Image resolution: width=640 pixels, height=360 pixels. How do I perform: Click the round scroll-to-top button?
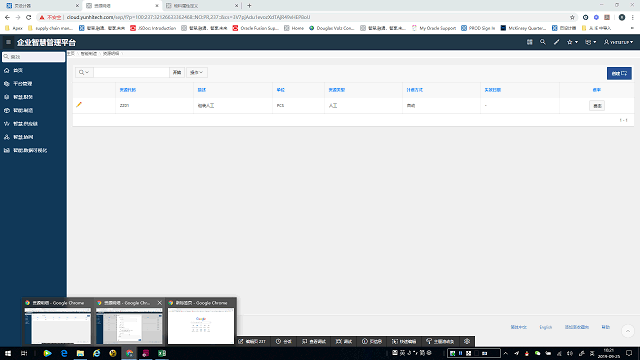pyautogui.click(x=628, y=331)
